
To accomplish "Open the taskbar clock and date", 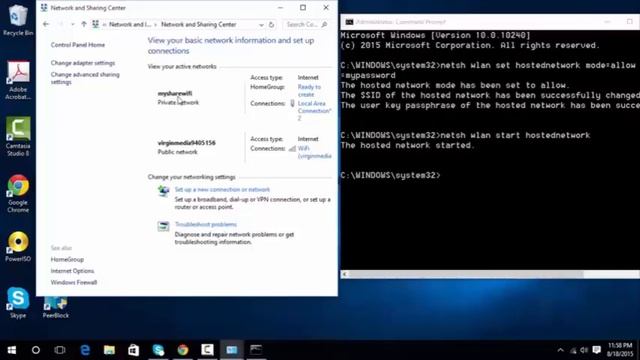I will [620, 350].
